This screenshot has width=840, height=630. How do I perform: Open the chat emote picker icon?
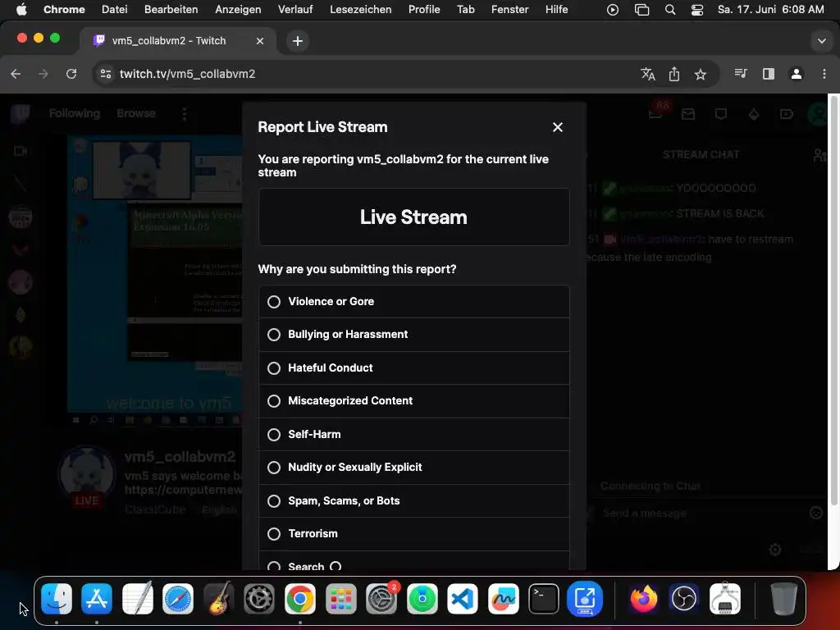click(x=816, y=514)
